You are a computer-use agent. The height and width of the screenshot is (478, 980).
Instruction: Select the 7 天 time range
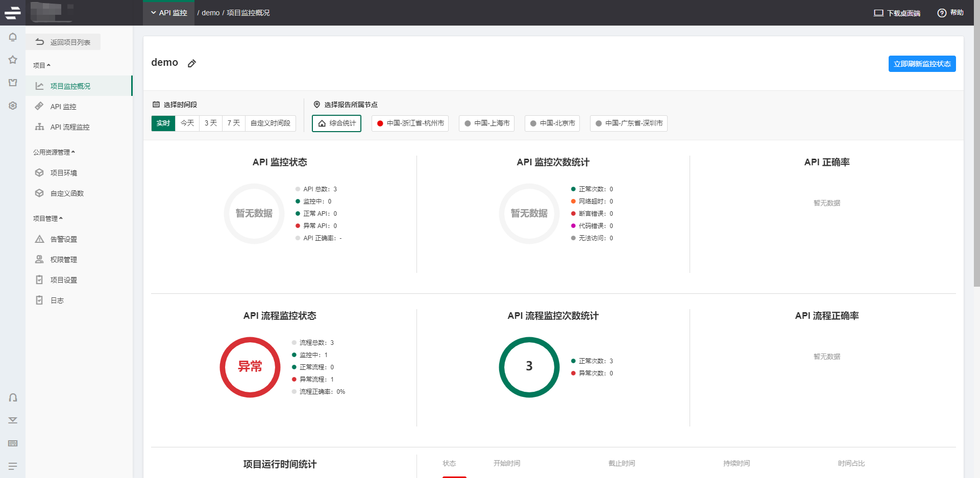[234, 123]
